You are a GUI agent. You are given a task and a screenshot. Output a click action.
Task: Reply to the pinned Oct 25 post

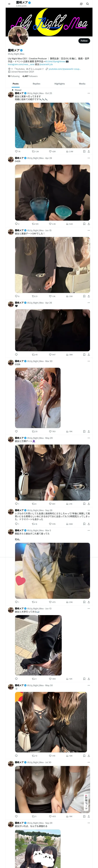coord(16,151)
